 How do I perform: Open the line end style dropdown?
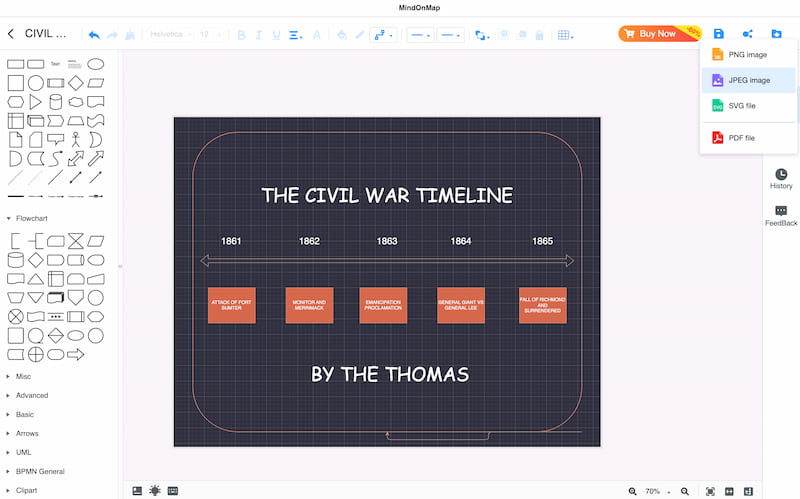click(451, 35)
